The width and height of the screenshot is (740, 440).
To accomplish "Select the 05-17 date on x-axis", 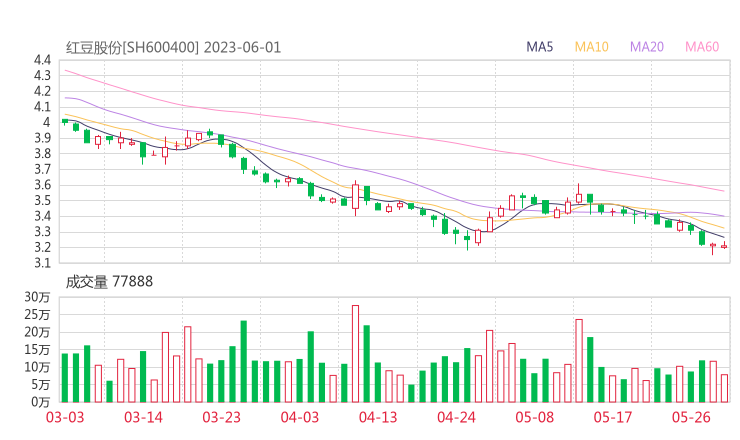I will [x=613, y=418].
